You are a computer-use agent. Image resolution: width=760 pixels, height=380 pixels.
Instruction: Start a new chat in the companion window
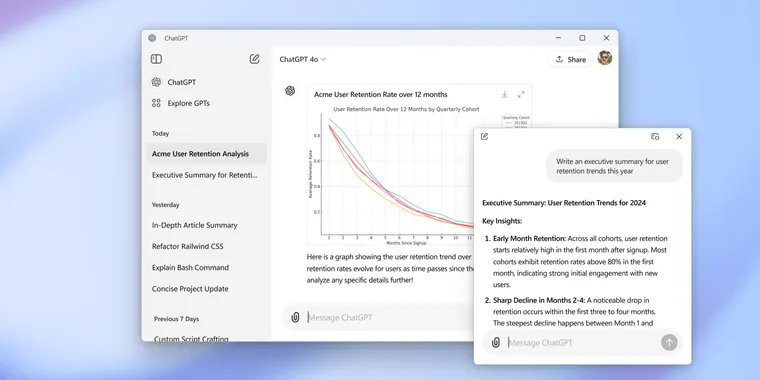pyautogui.click(x=484, y=137)
